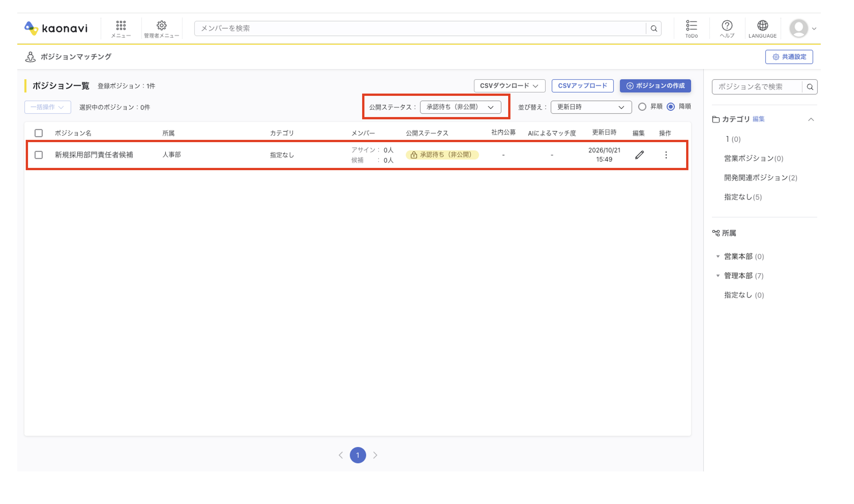Click the CSVアップロード button

[582, 86]
